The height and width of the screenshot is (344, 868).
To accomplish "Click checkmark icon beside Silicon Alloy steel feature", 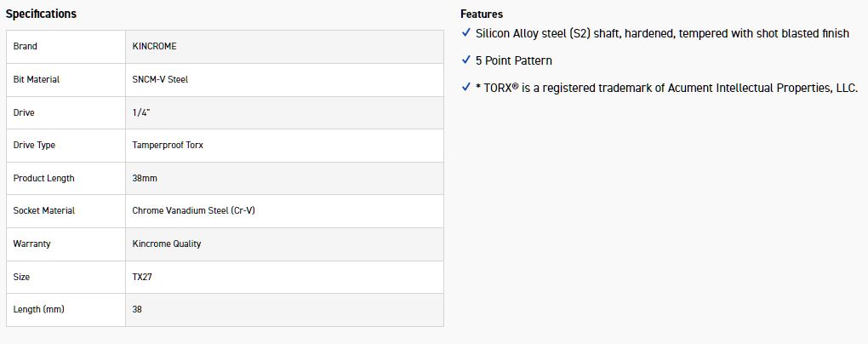I will click(465, 32).
